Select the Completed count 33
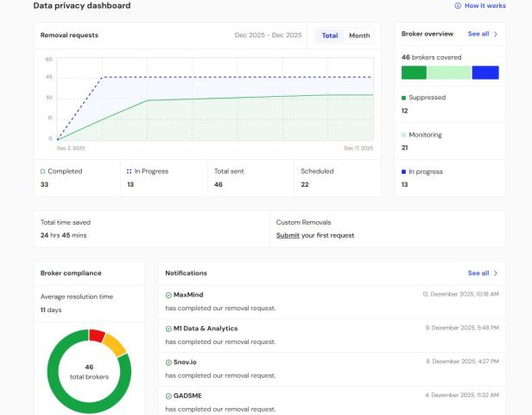 pyautogui.click(x=44, y=184)
